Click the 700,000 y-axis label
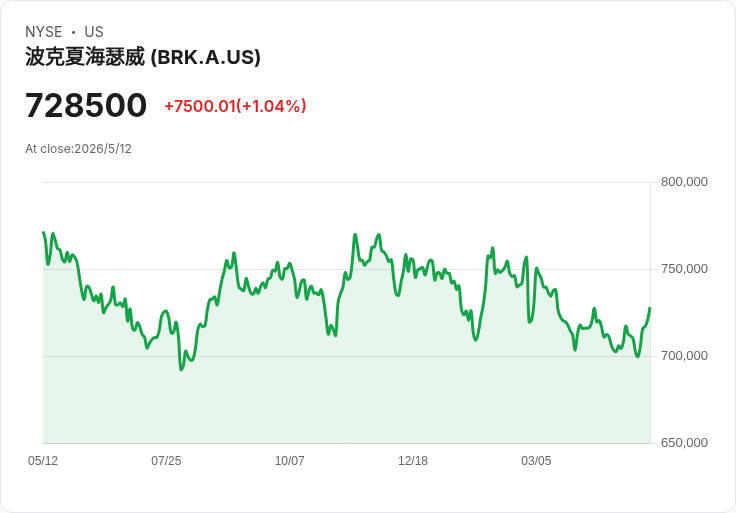 point(684,356)
